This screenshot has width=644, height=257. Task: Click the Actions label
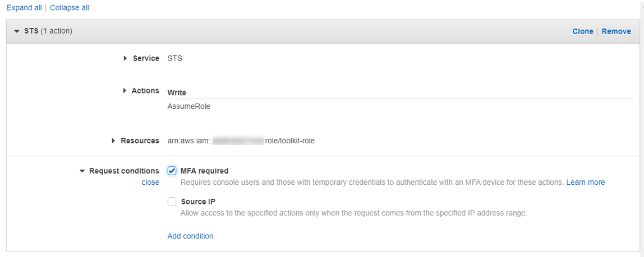pyautogui.click(x=145, y=91)
